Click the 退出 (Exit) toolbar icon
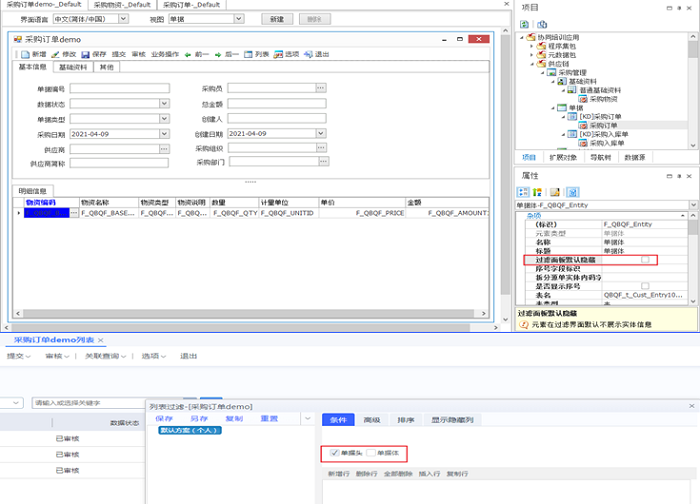700x504 pixels. tap(309, 54)
